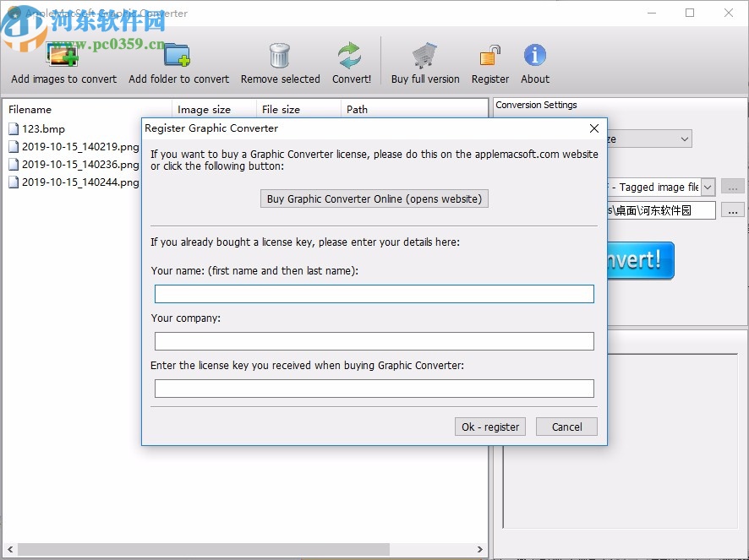Click the license key input field
The image size is (749, 560).
pos(374,388)
